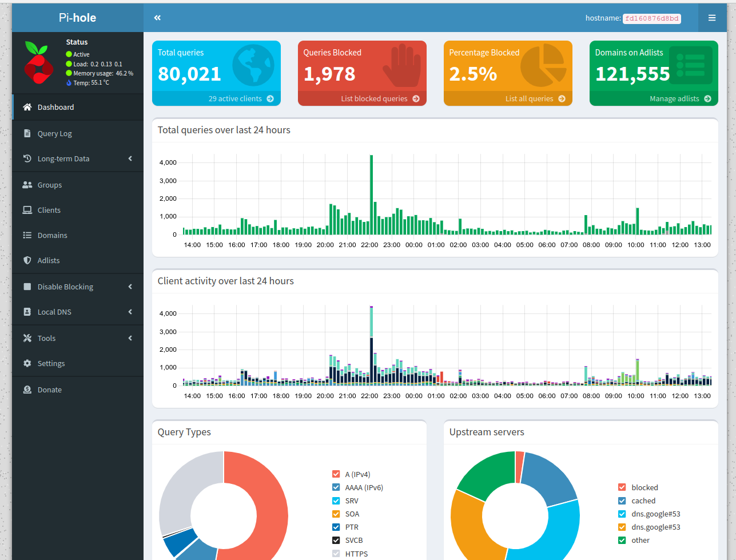This screenshot has height=560, width=736.
Task: Click the Settings gear icon in sidebar
Action: pyautogui.click(x=27, y=363)
